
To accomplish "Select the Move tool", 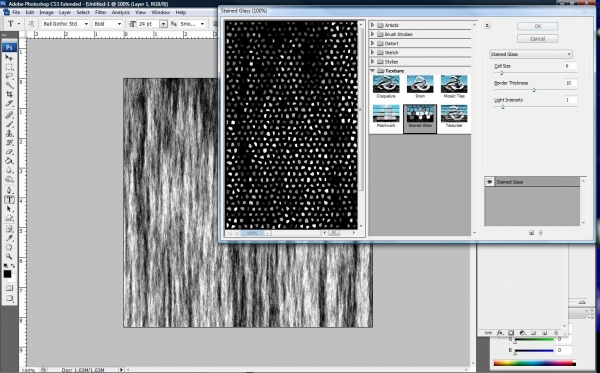I will tap(9, 58).
